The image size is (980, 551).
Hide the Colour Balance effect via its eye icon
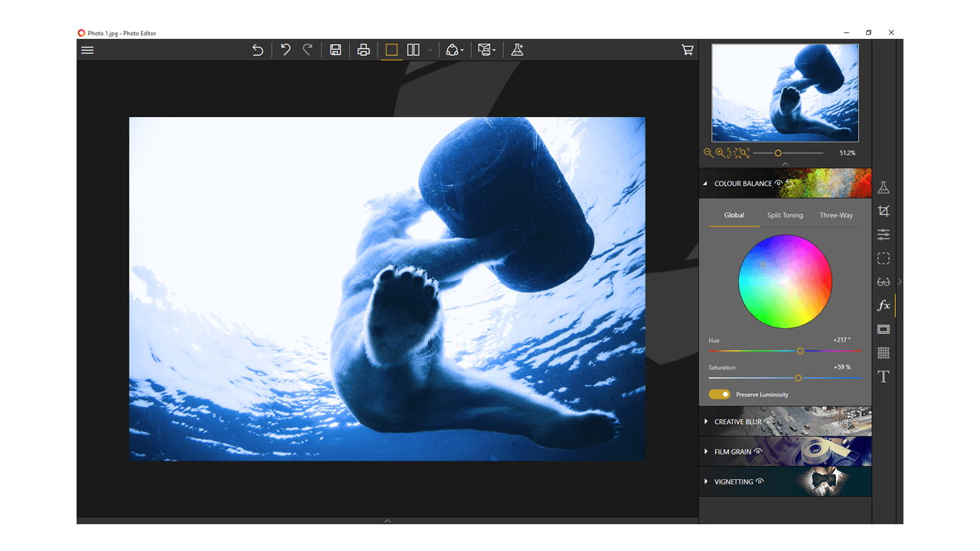(778, 183)
